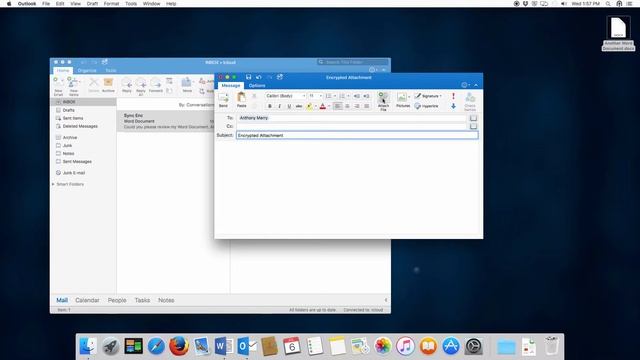Viewport: 640px width, 360px height.
Task: Switch to Calendar view
Action: [x=87, y=300]
